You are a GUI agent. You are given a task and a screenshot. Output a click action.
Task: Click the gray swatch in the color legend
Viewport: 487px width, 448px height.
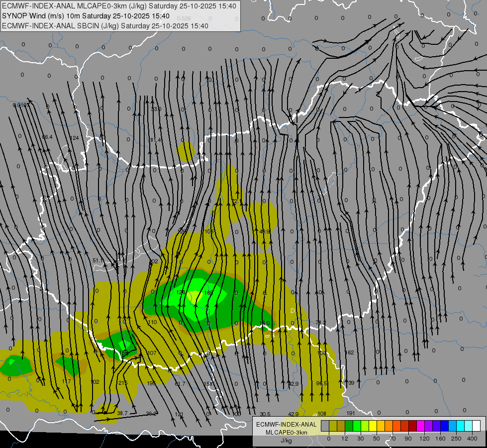click(325, 426)
